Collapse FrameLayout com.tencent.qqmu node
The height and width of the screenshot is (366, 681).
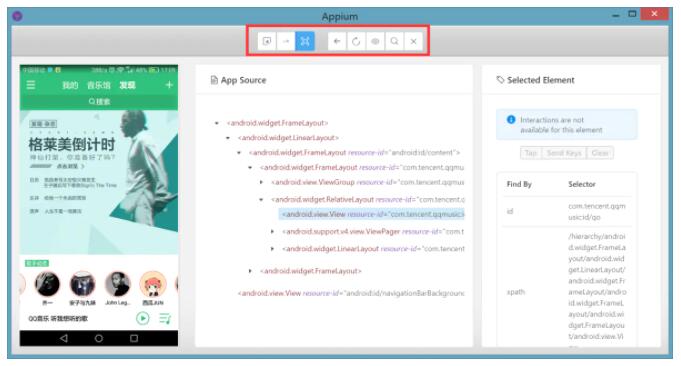[250, 168]
